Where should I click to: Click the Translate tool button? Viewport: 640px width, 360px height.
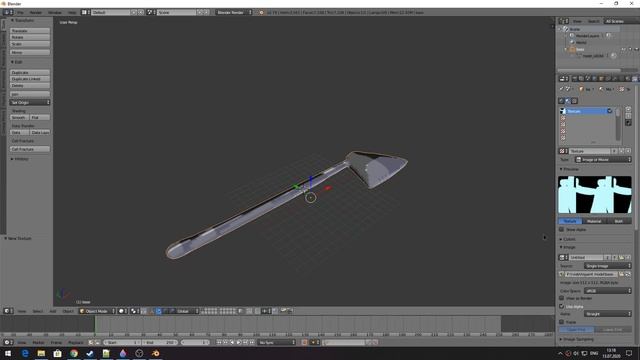(30, 31)
